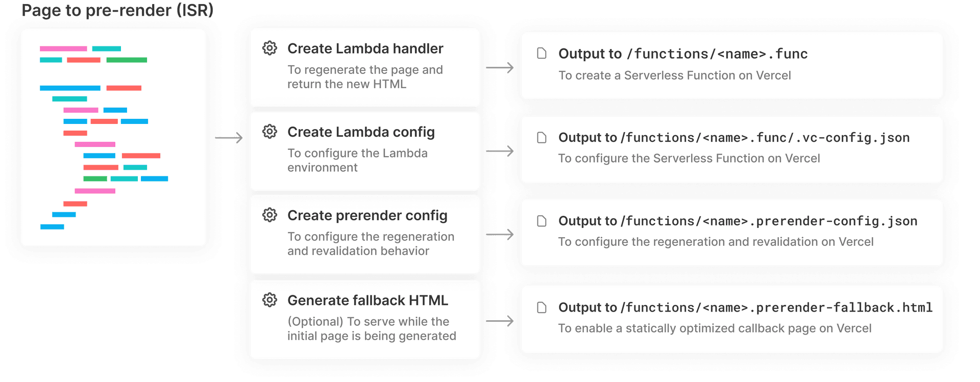Click gear icon beside Create prerender config
The height and width of the screenshot is (382, 980).
pos(269,215)
